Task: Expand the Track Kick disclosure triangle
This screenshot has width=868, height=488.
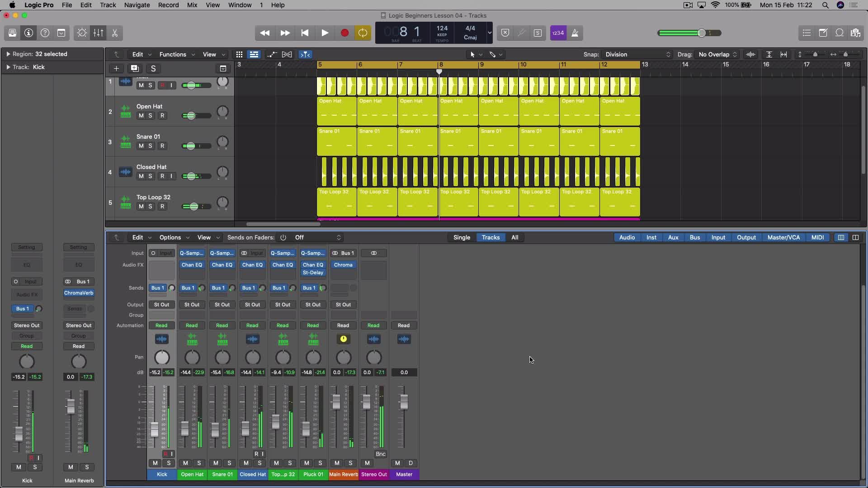Action: [8, 67]
